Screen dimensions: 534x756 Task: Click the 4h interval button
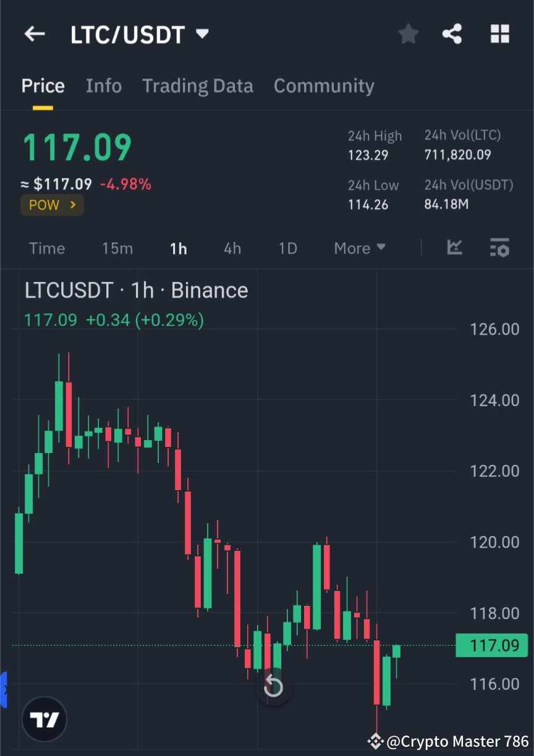232,248
